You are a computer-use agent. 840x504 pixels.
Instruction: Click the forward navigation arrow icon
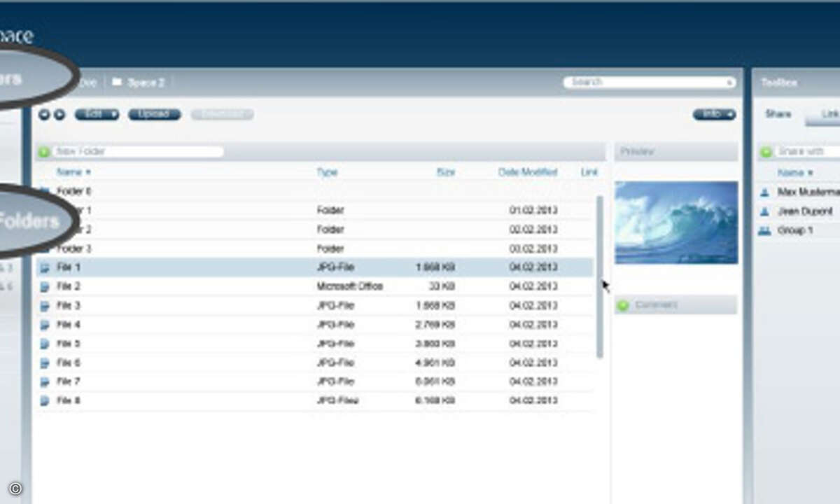(59, 114)
